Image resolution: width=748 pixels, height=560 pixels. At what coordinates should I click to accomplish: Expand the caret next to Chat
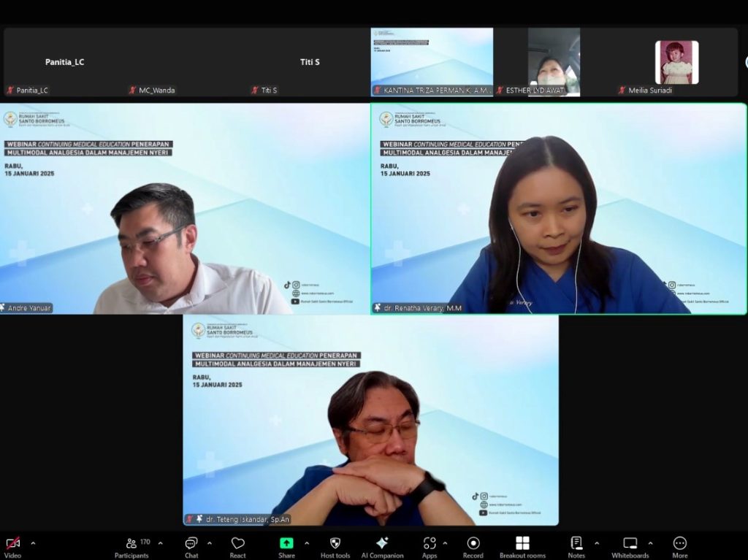(210, 543)
